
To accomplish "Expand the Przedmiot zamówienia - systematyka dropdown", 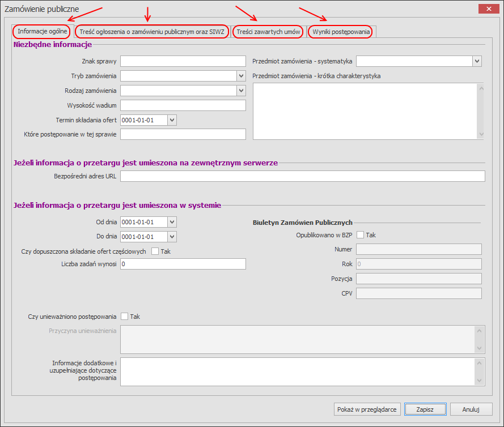I will point(477,61).
